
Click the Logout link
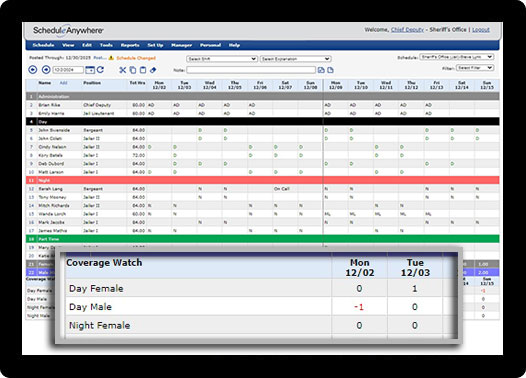point(481,30)
